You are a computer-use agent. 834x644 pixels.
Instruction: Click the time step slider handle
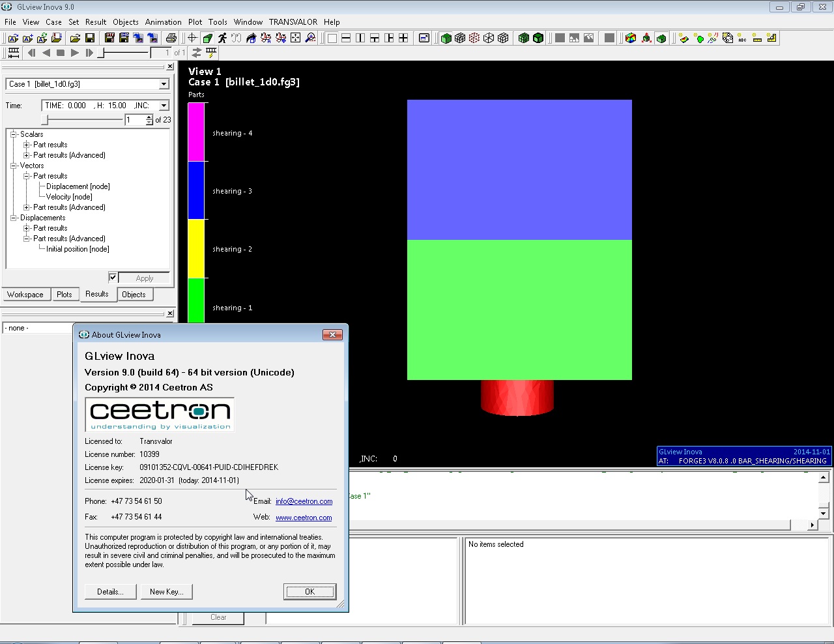45,120
